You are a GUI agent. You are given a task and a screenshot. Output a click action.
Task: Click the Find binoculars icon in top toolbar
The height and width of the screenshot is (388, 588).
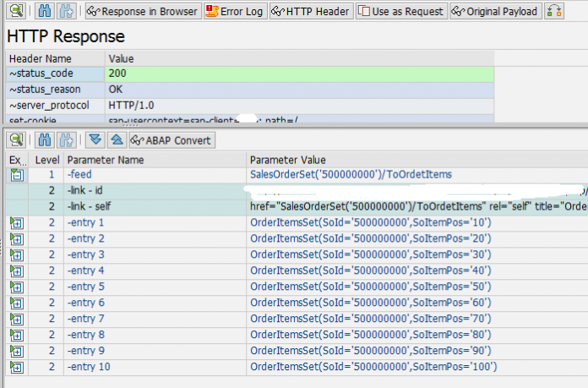coord(46,11)
